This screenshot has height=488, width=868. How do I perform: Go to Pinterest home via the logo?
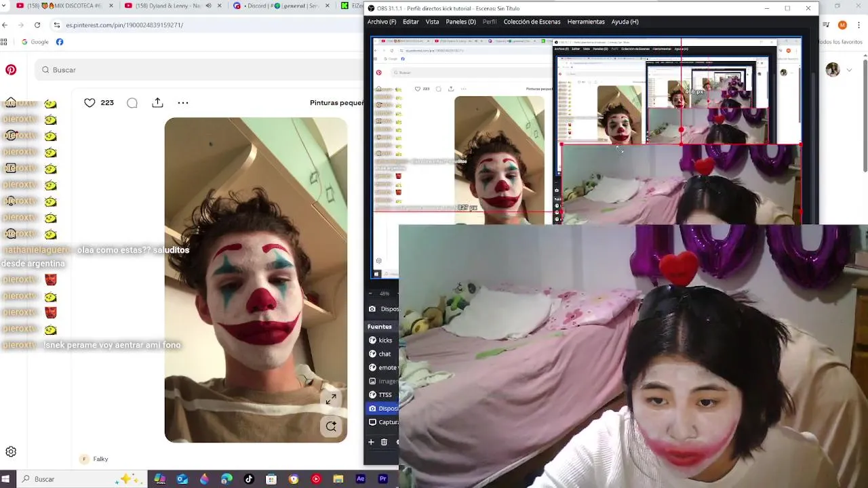tap(11, 70)
